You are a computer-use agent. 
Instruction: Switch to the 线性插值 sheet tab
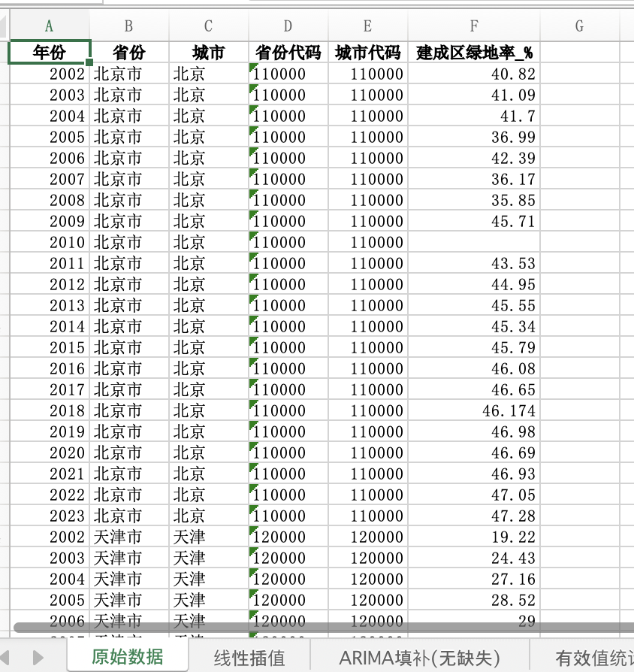click(249, 658)
